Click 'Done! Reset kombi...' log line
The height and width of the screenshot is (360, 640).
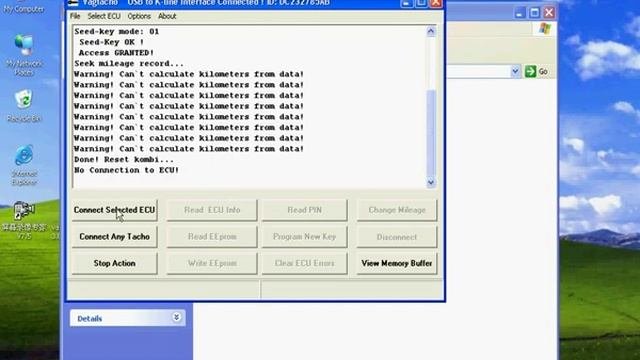pyautogui.click(x=124, y=160)
